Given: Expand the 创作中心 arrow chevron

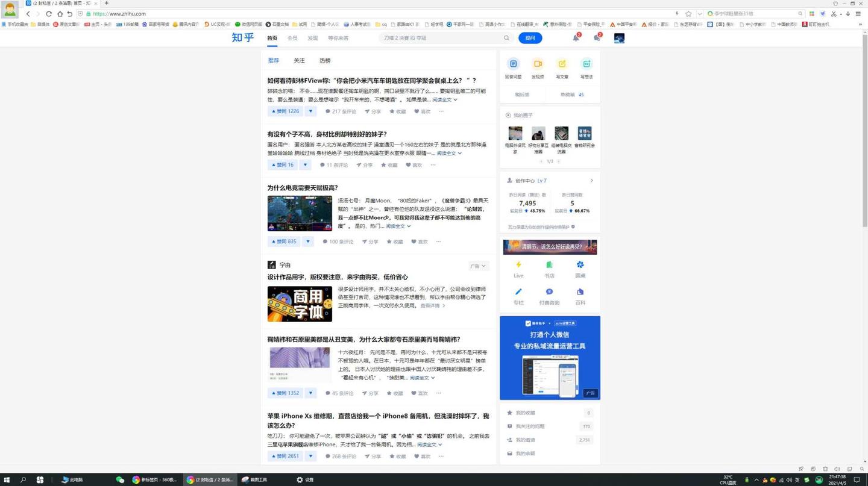Looking at the screenshot, I should click(x=591, y=181).
